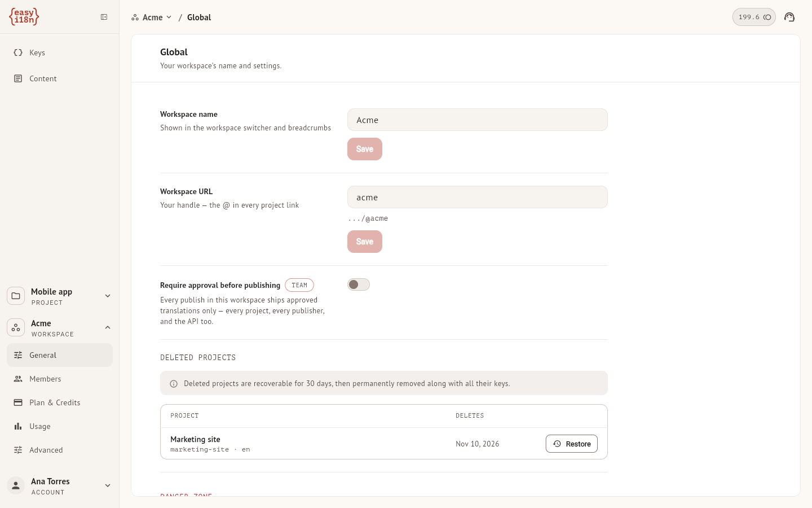The height and width of the screenshot is (508, 812).
Task: Click the .../@acme URL preview
Action: point(368,218)
